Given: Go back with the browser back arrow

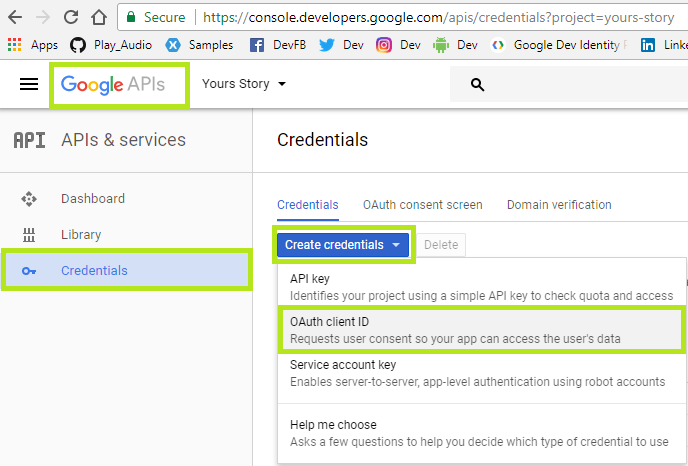Looking at the screenshot, I should 15,17.
